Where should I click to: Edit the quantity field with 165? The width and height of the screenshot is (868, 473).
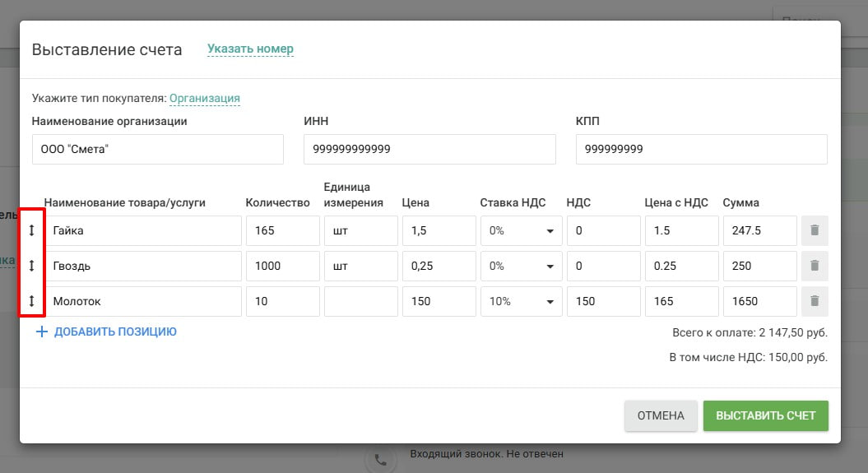point(283,230)
